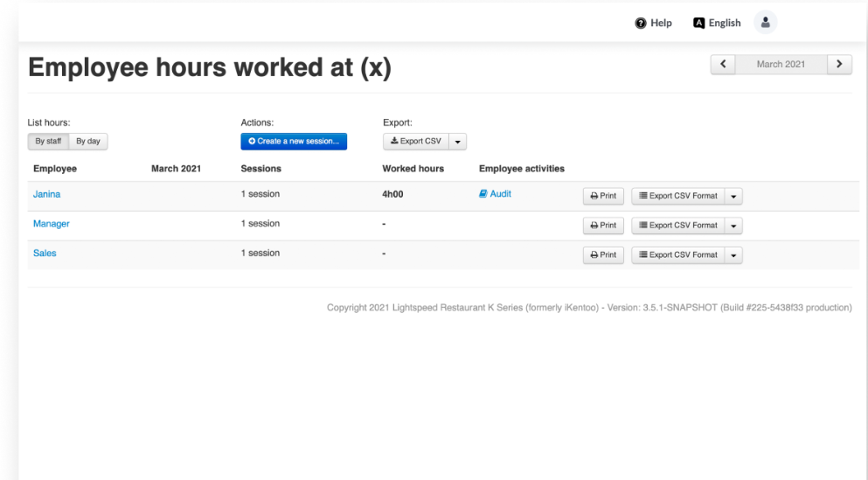This screenshot has height=480, width=868.
Task: Expand Manager's Export CSV Format dropdown arrow
Action: pos(733,226)
